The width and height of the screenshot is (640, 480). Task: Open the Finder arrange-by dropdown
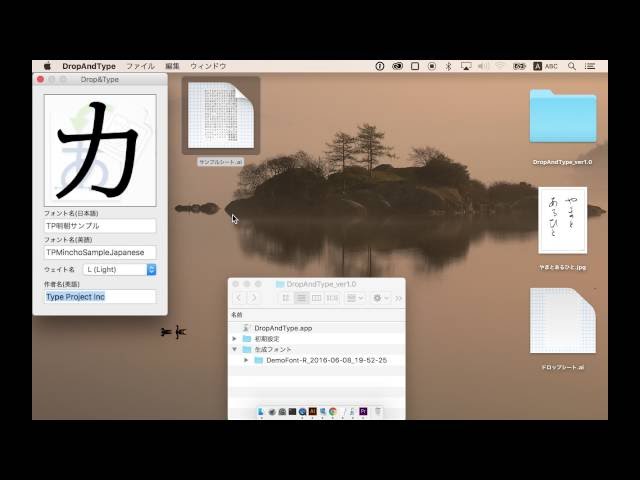pyautogui.click(x=355, y=298)
